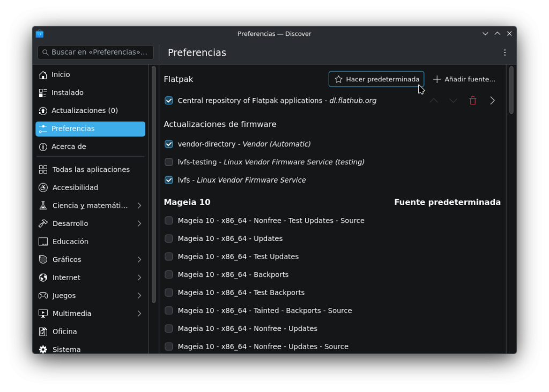Viewport: 549px width, 392px height.
Task: Move Flathub source up with arrow
Action: pos(434,101)
